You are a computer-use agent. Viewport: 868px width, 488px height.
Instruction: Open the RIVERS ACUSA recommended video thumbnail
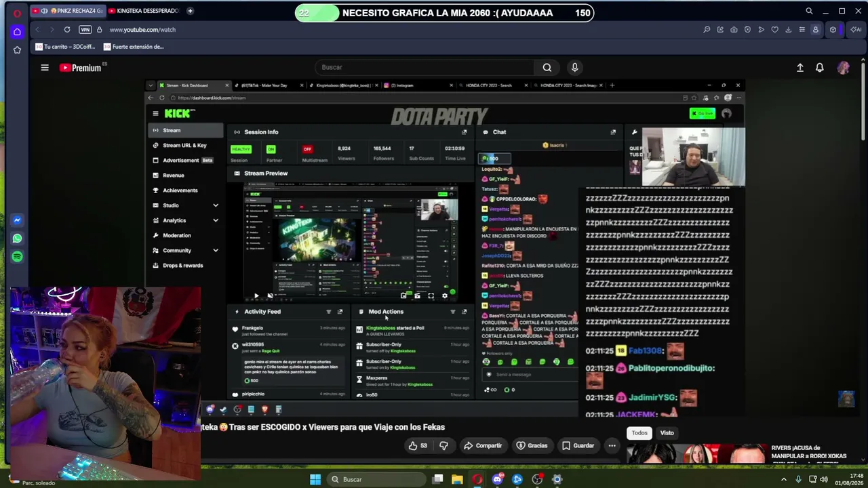coord(698,454)
